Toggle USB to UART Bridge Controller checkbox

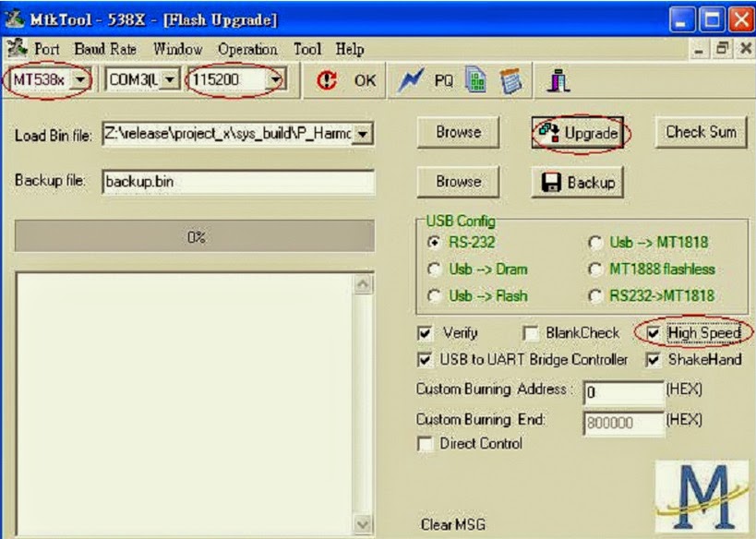[x=425, y=360]
